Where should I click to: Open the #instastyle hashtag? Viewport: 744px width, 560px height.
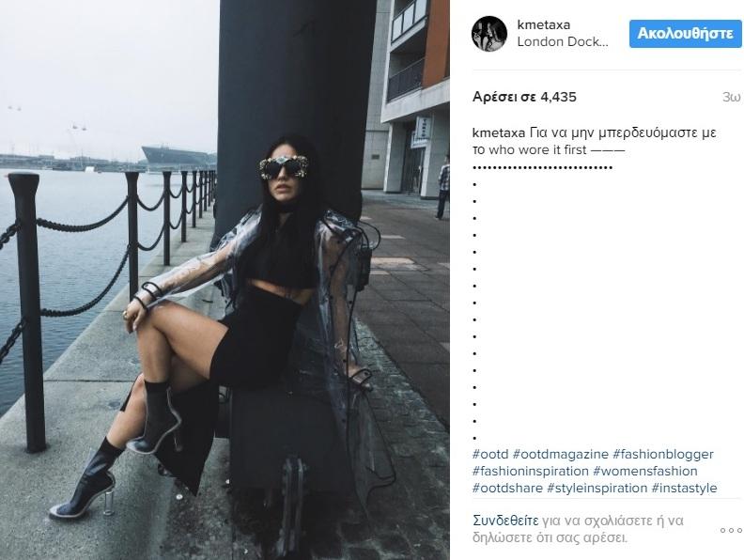[684, 488]
